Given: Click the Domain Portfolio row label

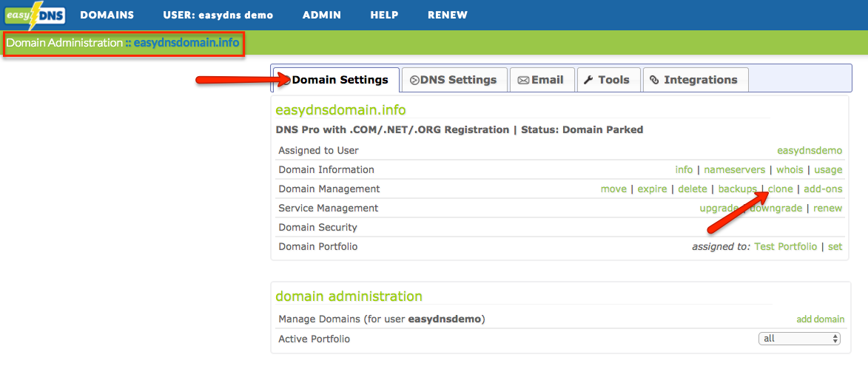Looking at the screenshot, I should click(317, 246).
